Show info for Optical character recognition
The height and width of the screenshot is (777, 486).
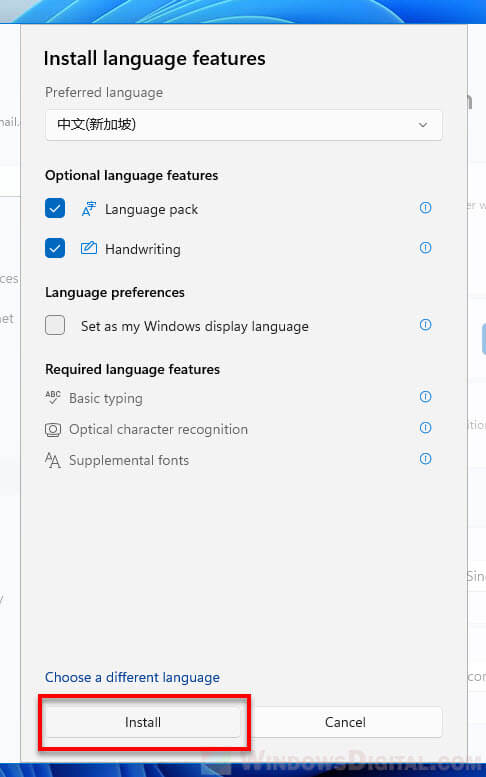pyautogui.click(x=425, y=428)
